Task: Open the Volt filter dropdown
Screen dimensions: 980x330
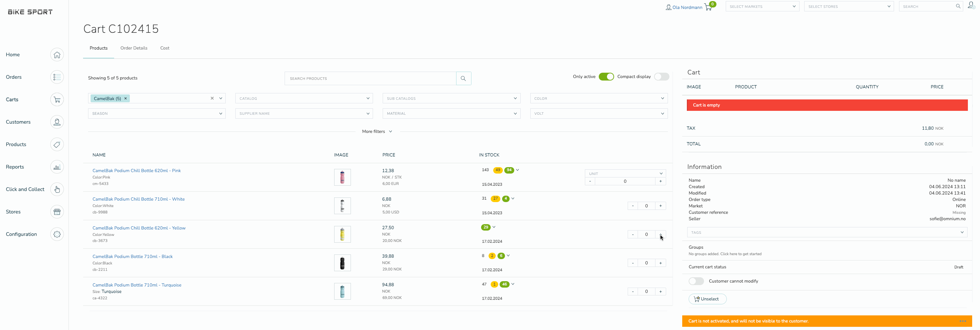Action: 599,114
